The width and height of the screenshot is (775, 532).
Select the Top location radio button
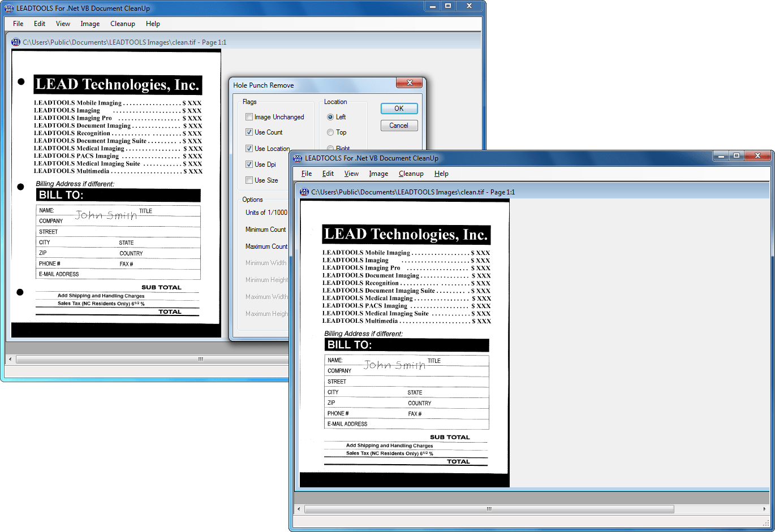[330, 132]
